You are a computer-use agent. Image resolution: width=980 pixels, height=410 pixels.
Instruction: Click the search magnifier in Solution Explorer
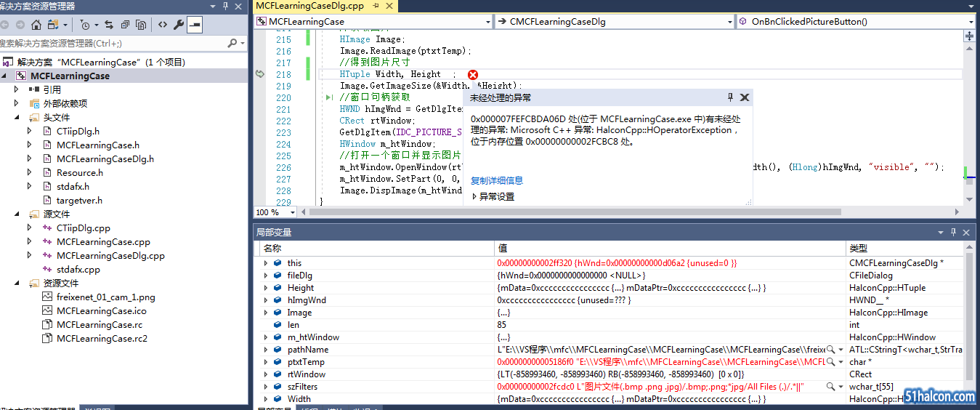tap(232, 44)
